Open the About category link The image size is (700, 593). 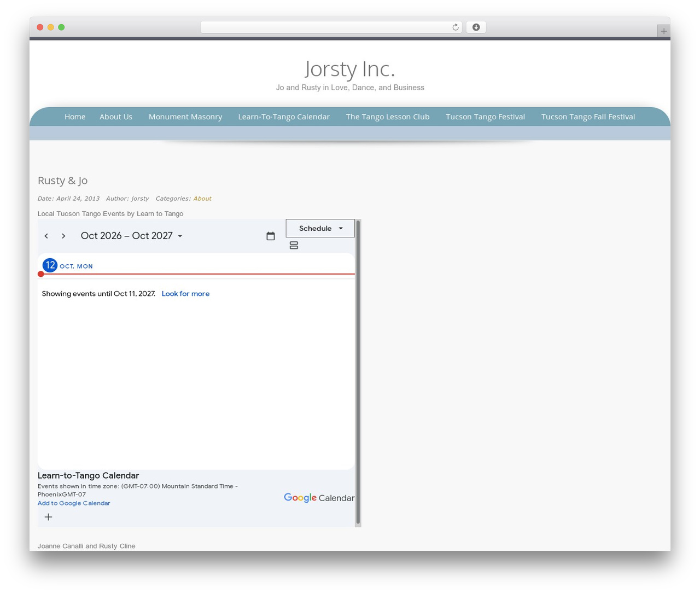pyautogui.click(x=202, y=199)
